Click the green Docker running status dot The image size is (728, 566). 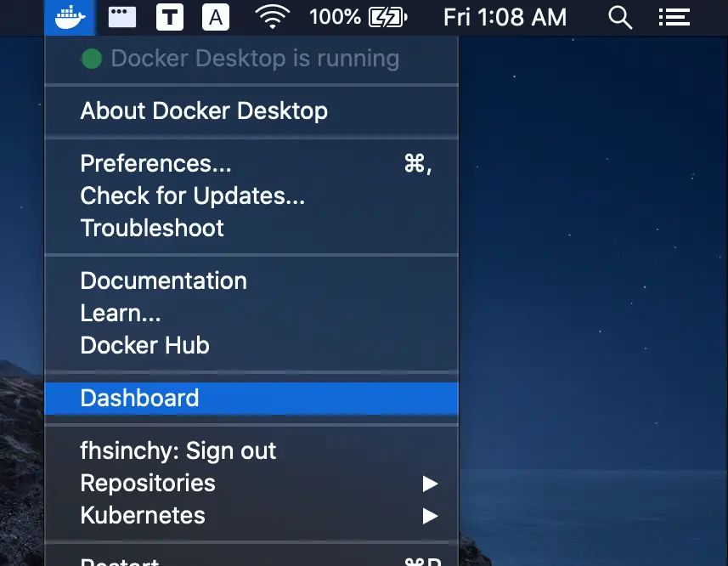[91, 58]
